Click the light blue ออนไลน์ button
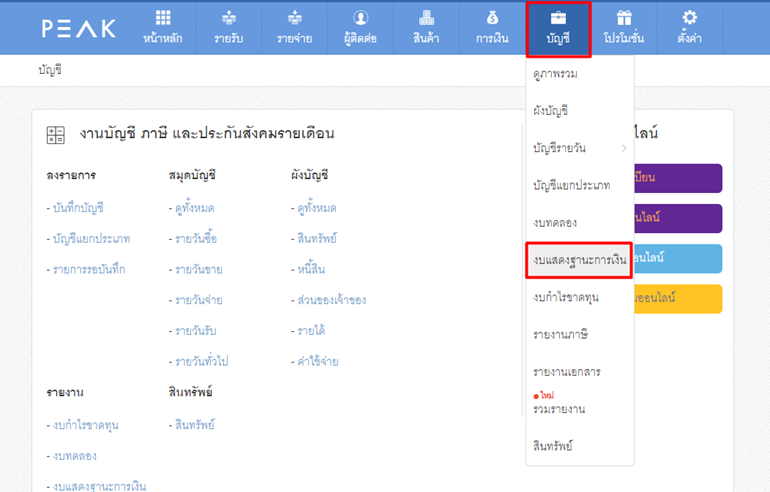The height and width of the screenshot is (492, 770). (x=678, y=258)
